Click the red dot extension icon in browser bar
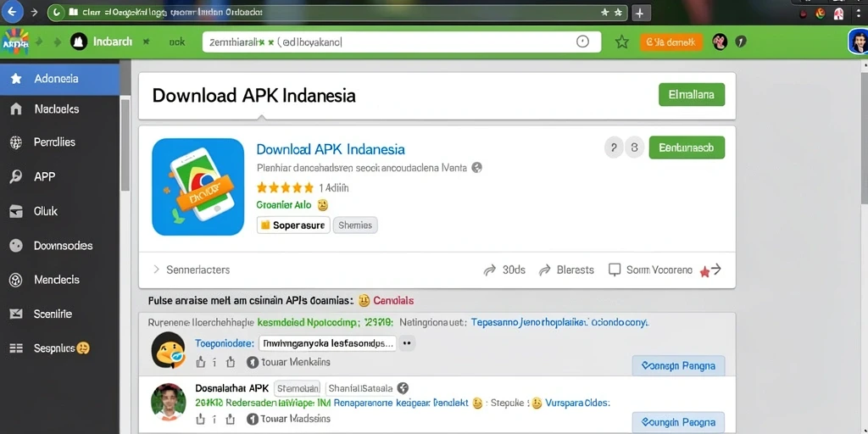 point(804,14)
